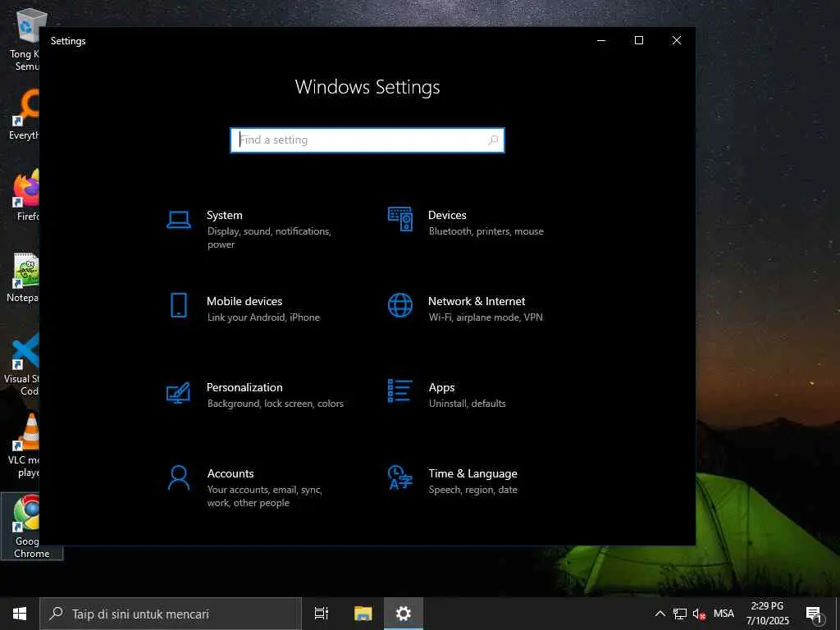Open the Devices keyboard-speaker icon
Screen dimensions: 840x630
point(400,218)
